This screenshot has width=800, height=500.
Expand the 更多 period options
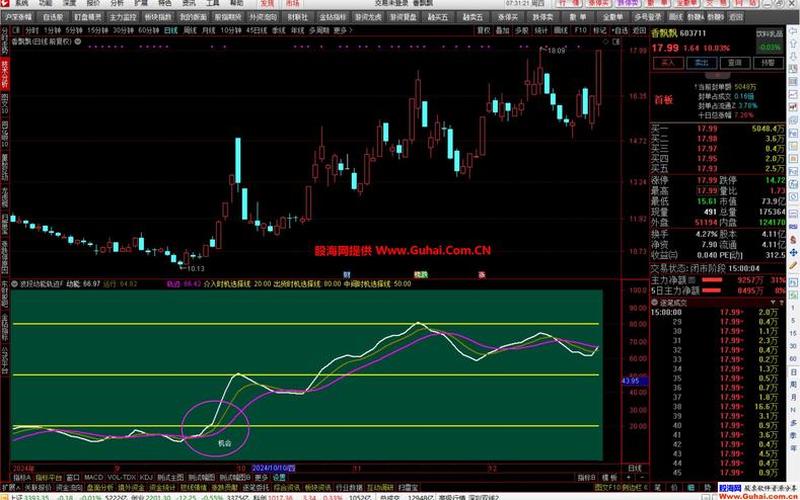(x=342, y=31)
